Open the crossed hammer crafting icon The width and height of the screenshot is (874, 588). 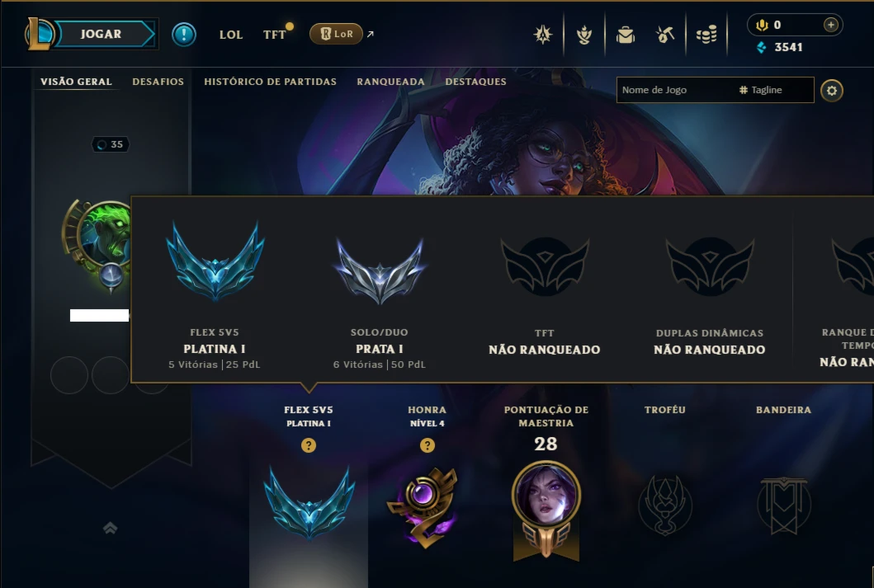[x=665, y=35]
